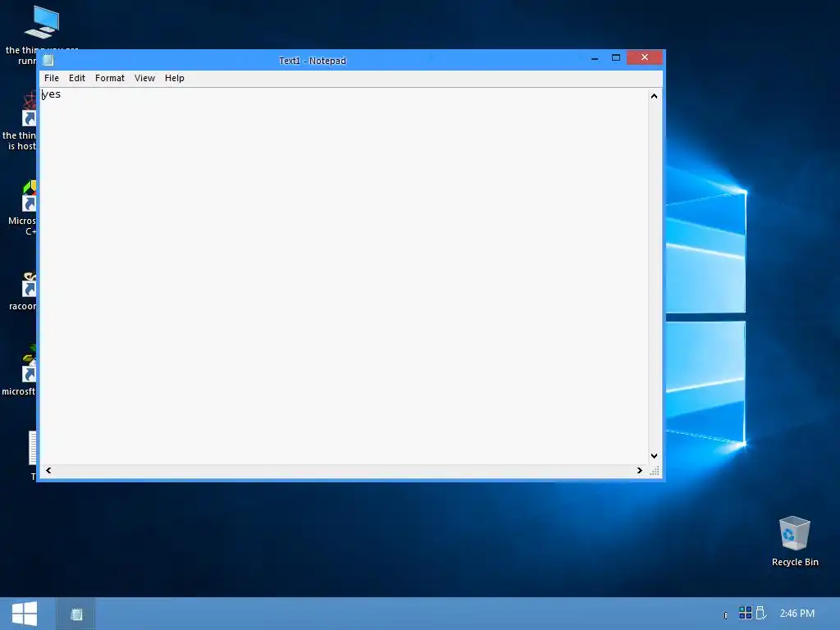Click the word "yes" in the text area
Image resolution: width=840 pixels, height=630 pixels.
tap(52, 94)
